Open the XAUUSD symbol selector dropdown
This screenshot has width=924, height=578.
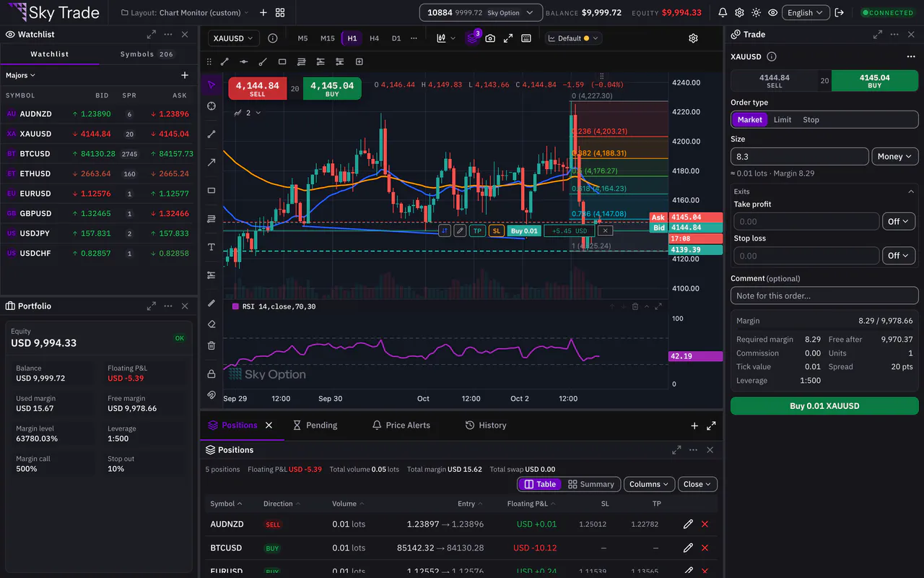tap(235, 38)
